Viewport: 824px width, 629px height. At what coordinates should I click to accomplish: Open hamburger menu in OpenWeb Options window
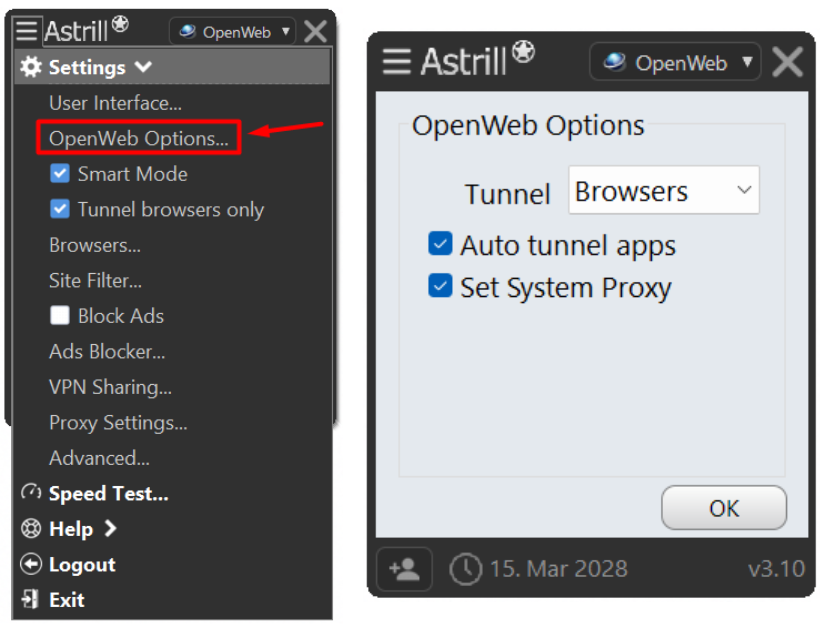pyautogui.click(x=396, y=61)
